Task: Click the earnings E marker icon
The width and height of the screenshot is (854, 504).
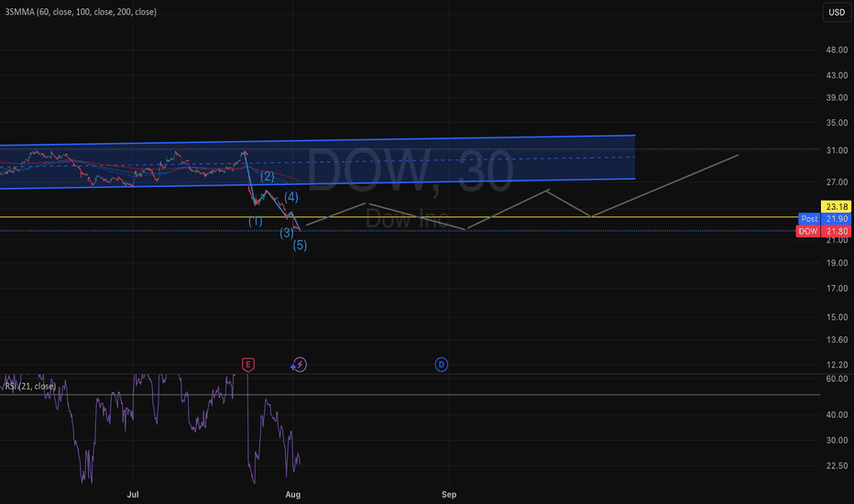Action: 247,365
